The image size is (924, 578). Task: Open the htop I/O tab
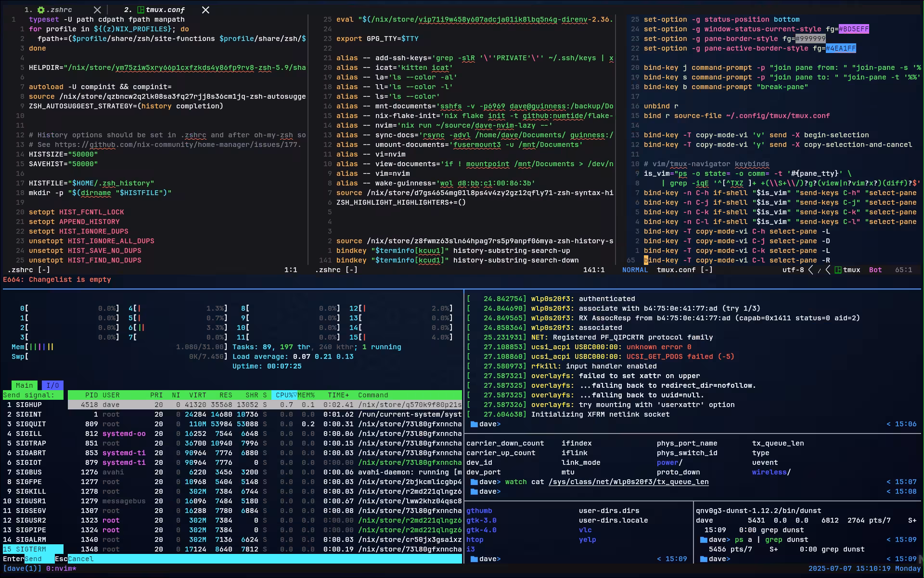[x=52, y=385]
